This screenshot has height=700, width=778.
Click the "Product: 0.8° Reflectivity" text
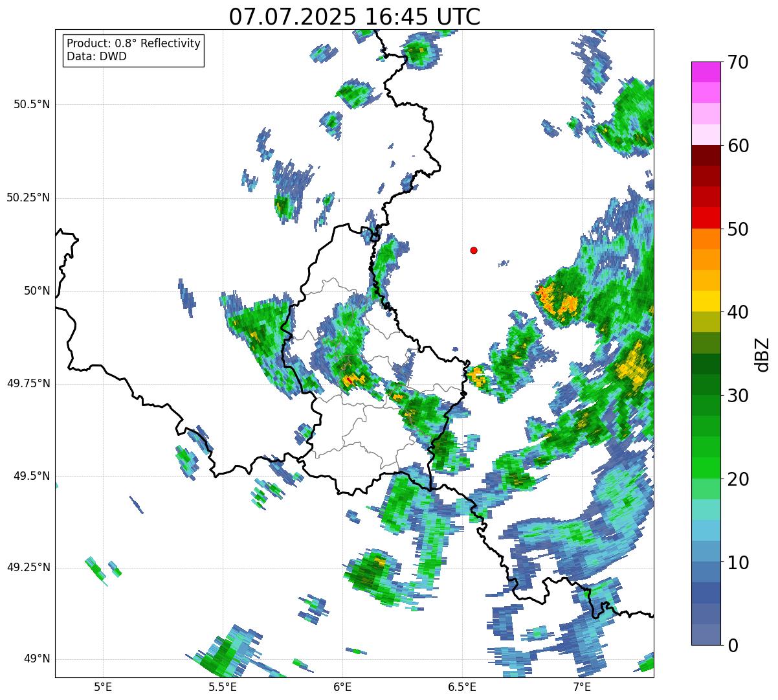(x=134, y=43)
